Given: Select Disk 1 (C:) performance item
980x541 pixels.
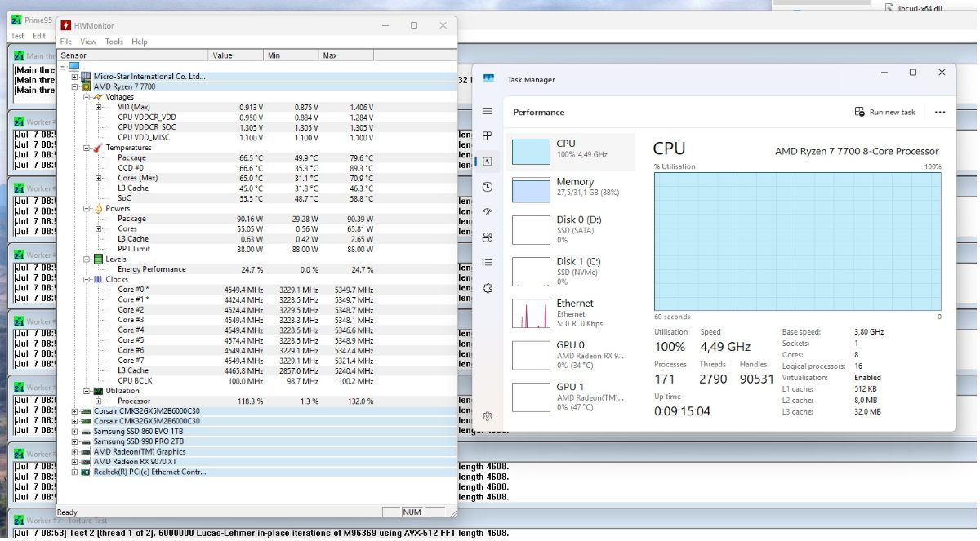Looking at the screenshot, I should (x=571, y=271).
